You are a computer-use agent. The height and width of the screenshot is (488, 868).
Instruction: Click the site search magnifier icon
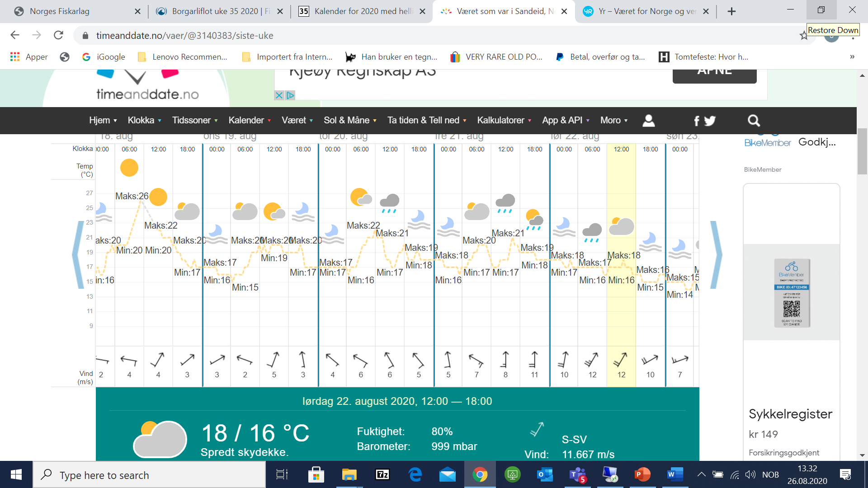click(x=754, y=121)
